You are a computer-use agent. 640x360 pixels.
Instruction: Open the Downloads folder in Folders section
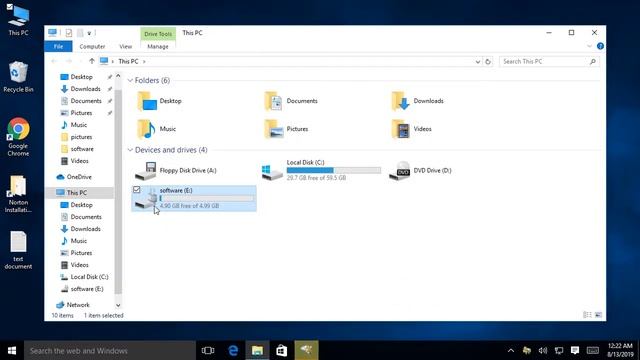pos(417,101)
